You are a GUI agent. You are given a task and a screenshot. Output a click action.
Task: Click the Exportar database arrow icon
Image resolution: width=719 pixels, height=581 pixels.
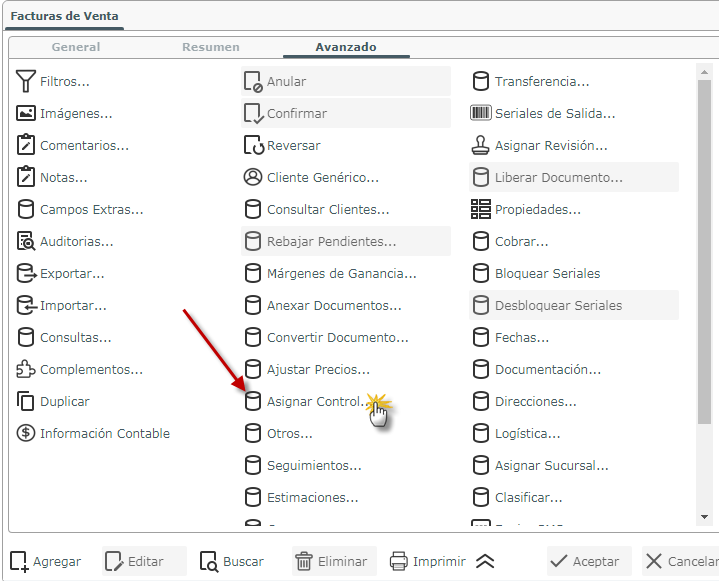(26, 273)
